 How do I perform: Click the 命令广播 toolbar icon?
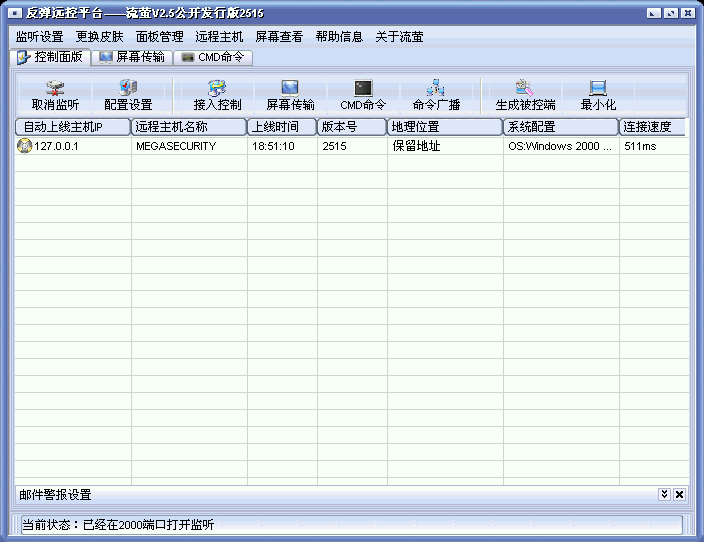(436, 94)
